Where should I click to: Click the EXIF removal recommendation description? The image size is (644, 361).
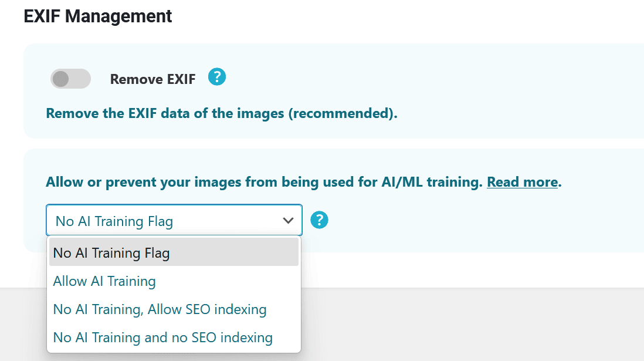coord(222,113)
